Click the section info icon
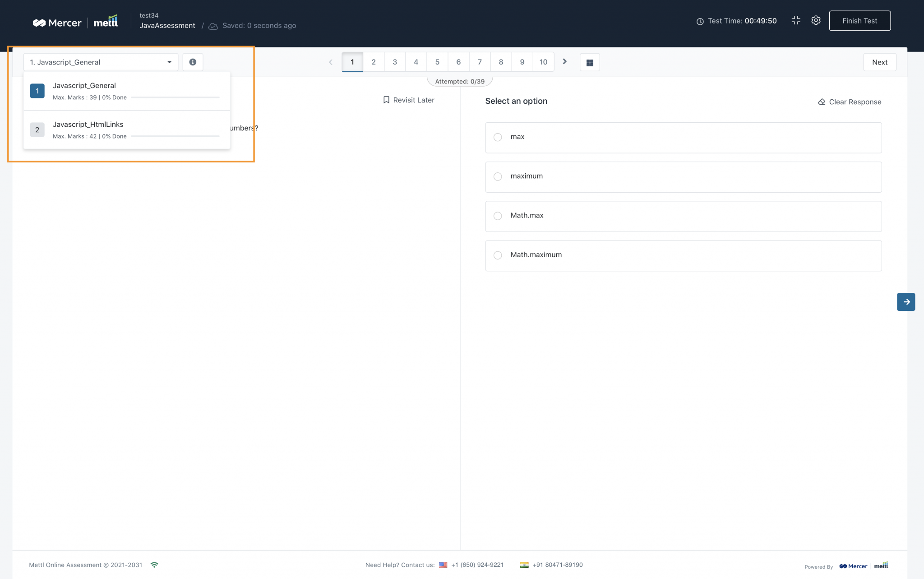This screenshot has height=579, width=924. coord(193,62)
